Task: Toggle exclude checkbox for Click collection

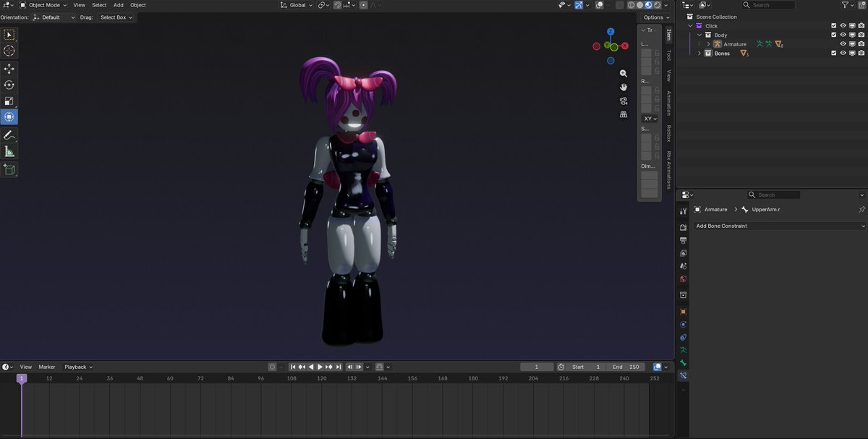Action: tap(834, 26)
